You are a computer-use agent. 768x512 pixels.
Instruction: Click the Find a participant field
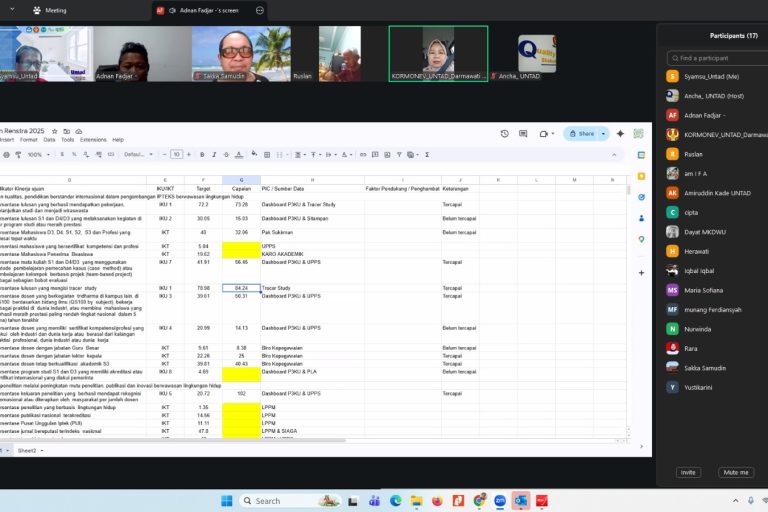click(718, 58)
